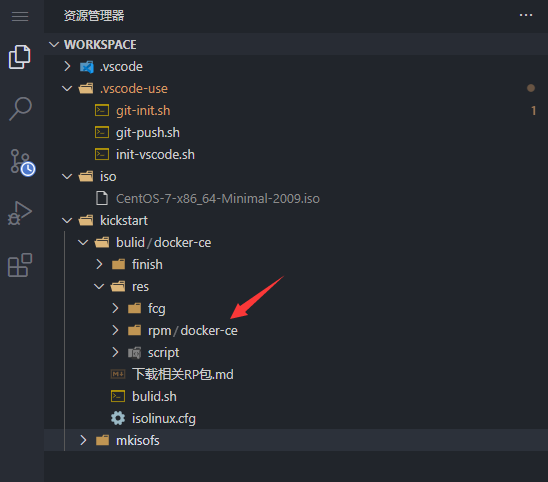Select the isolinux.cfg file name
Screen dimensions: 548x482
click(x=164, y=419)
